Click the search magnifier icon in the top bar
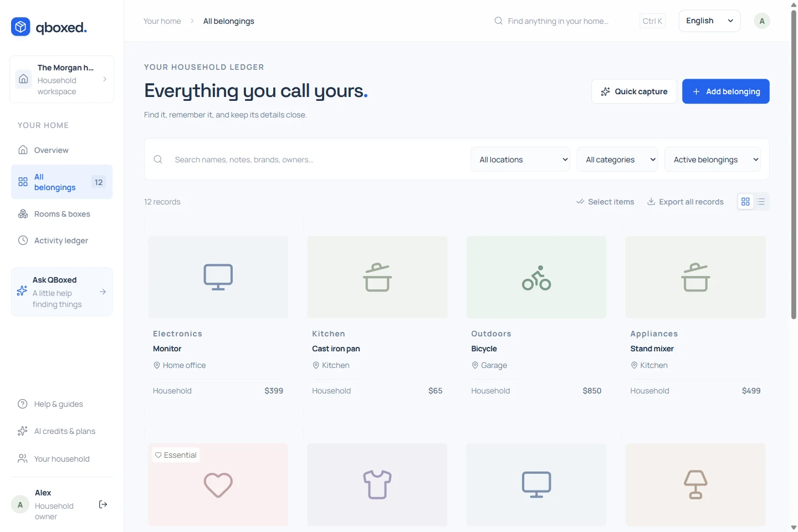The width and height of the screenshot is (798, 532). [498, 21]
